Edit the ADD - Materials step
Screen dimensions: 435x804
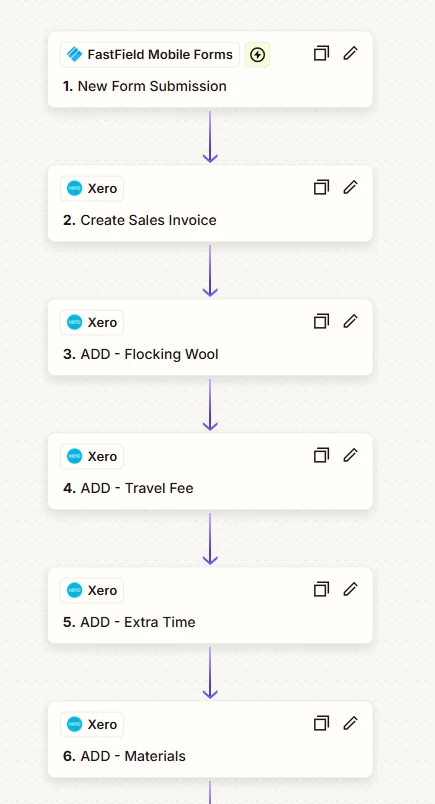350,723
